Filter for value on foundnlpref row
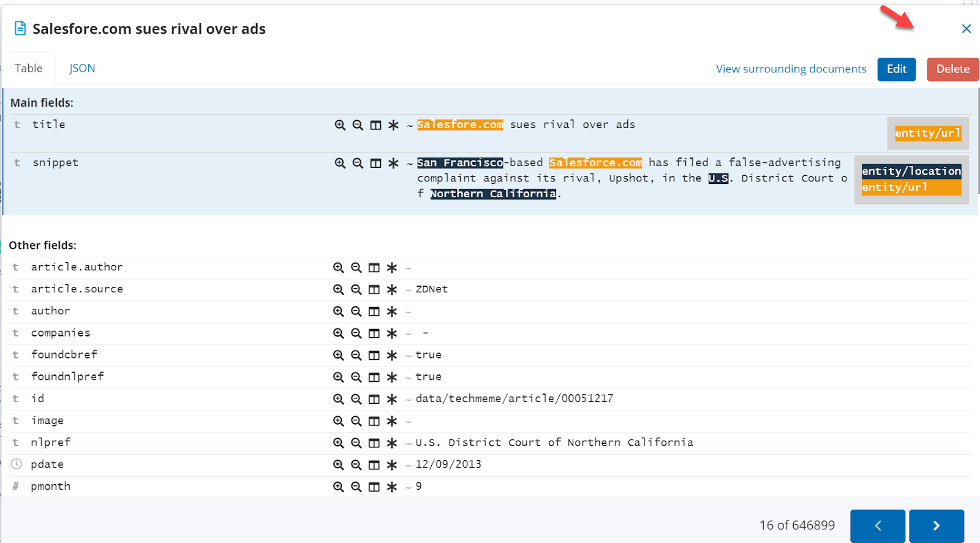This screenshot has width=980, height=543. coord(338,377)
